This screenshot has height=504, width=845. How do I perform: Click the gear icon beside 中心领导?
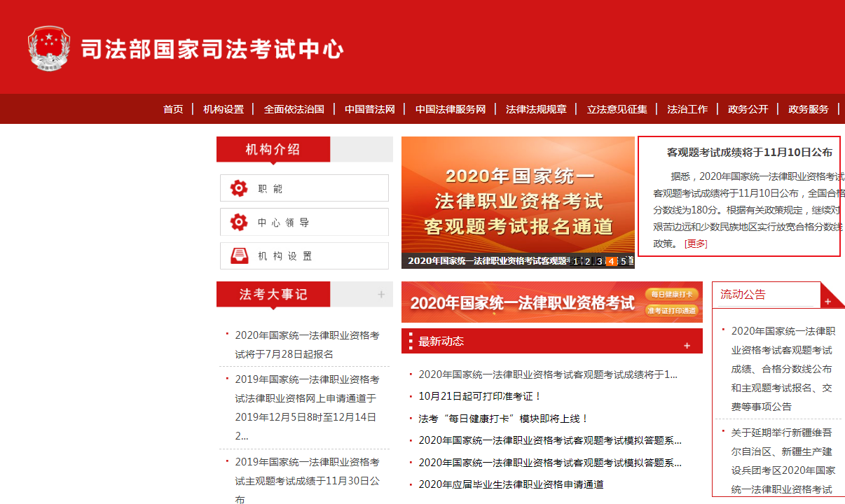(x=239, y=223)
